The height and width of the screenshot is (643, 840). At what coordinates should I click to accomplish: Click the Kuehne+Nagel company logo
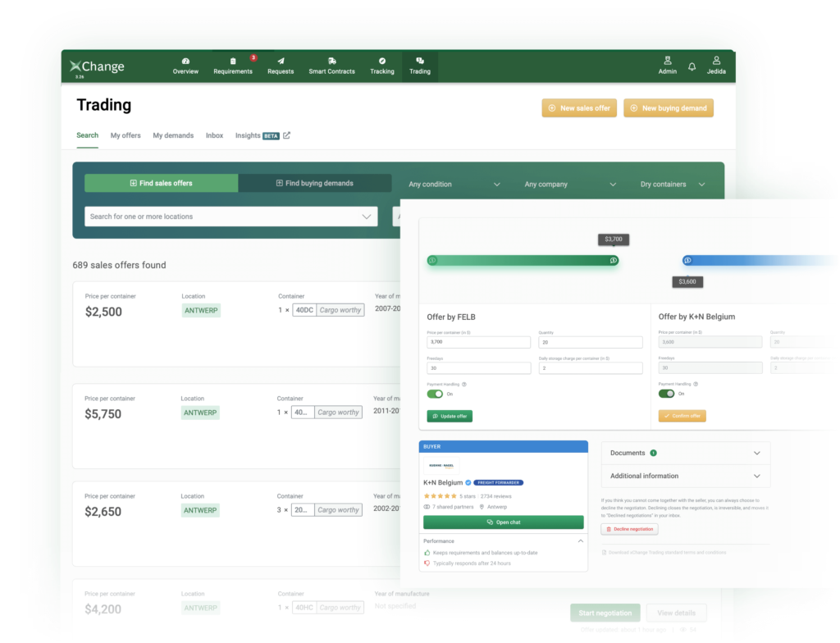441,466
